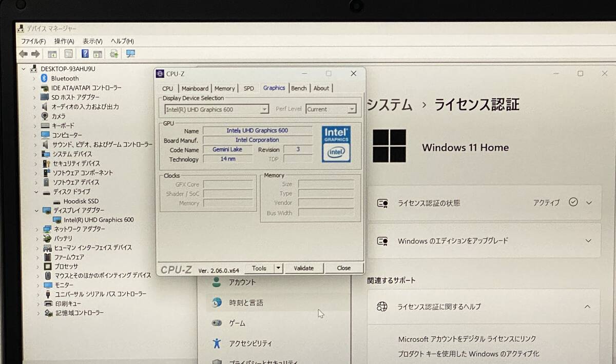Image resolution: width=616 pixels, height=364 pixels.
Task: Click システム breadcrumb in Settings
Action: point(390,105)
